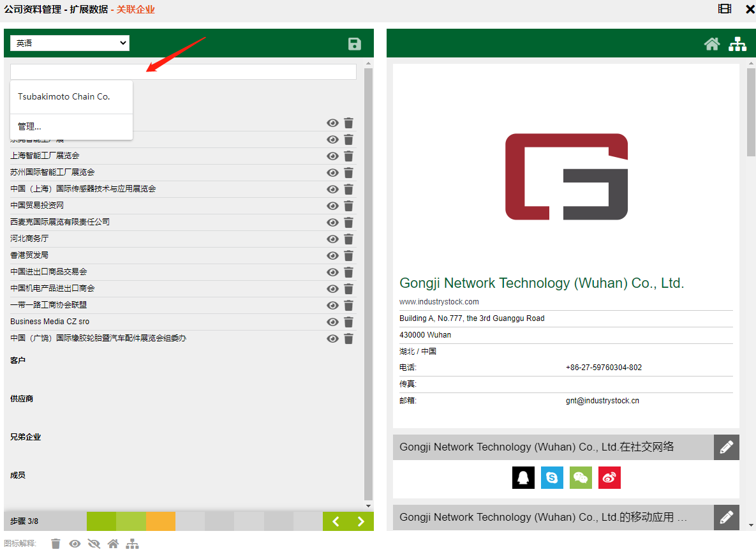Toggle visibility of 香港贸发局 entry
The width and height of the screenshot is (756, 552).
pos(332,255)
